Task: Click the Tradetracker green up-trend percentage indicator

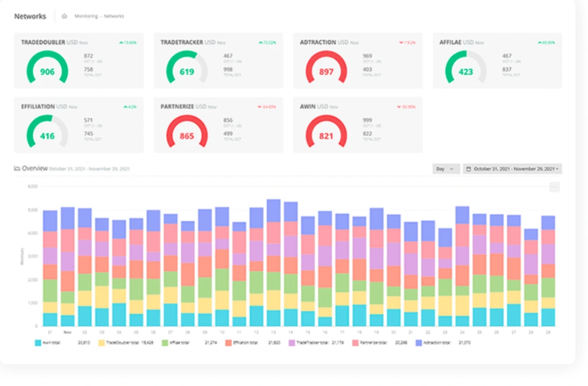Action: tap(267, 43)
